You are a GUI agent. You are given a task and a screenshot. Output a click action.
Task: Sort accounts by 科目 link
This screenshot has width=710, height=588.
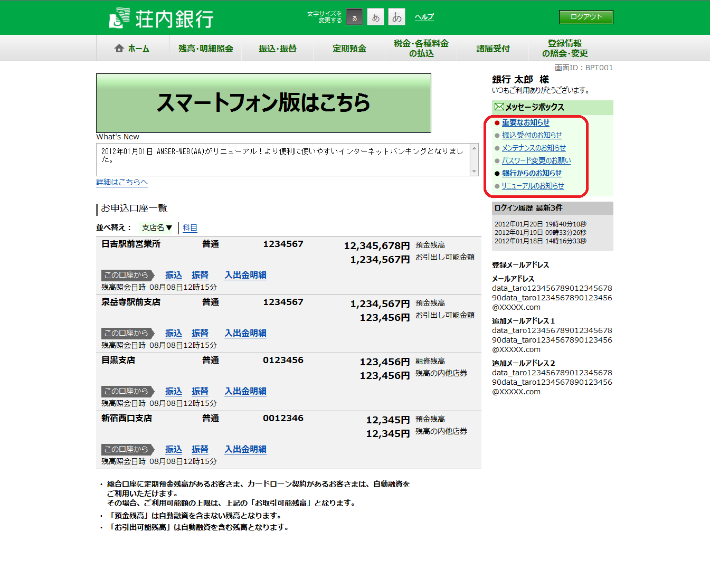pyautogui.click(x=190, y=227)
